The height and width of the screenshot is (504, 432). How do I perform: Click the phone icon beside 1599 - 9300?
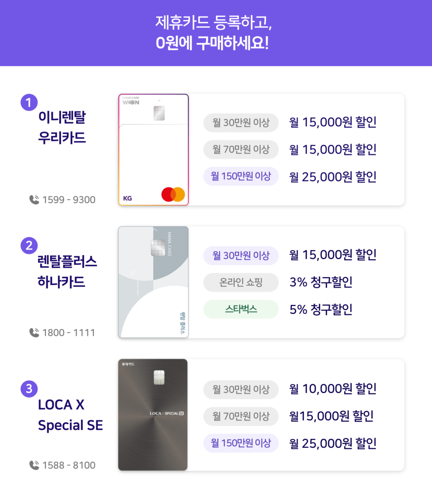34,200
